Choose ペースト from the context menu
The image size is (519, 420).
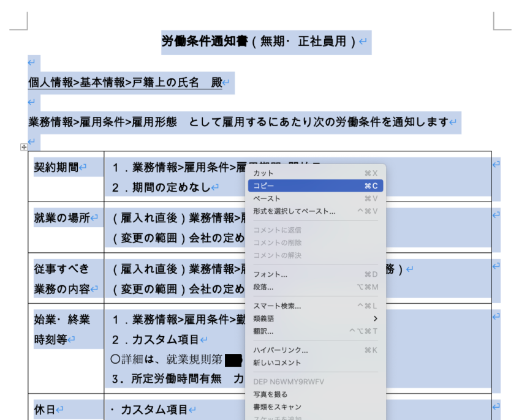267,198
